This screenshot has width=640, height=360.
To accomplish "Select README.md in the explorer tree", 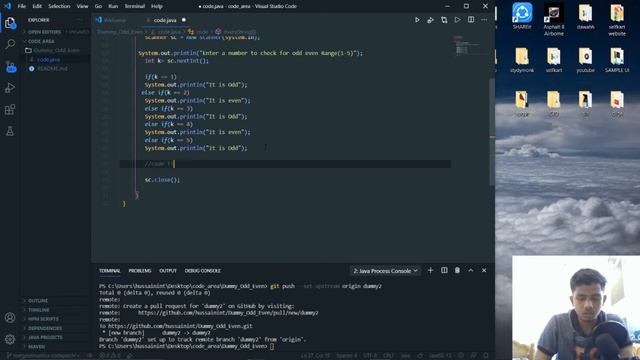I will point(56,69).
